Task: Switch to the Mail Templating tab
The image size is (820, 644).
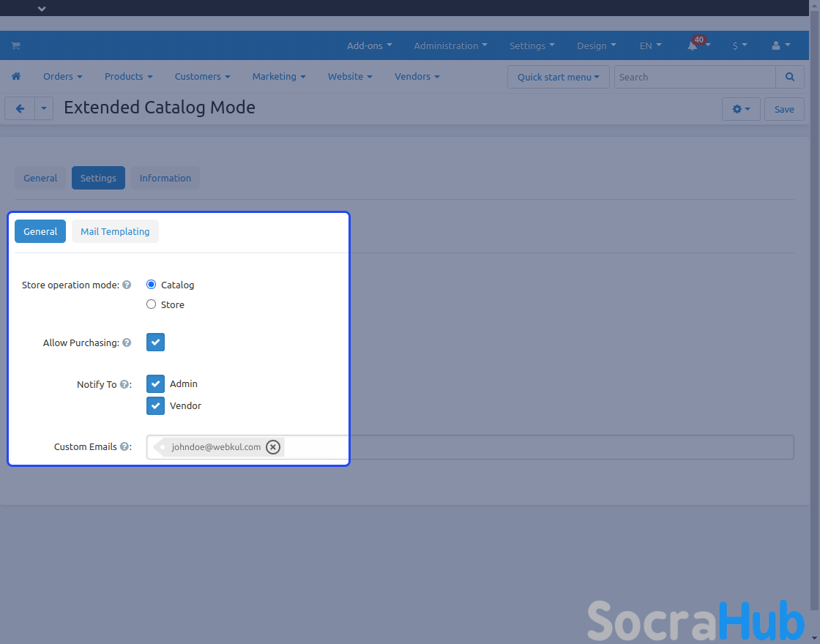Action: (115, 231)
